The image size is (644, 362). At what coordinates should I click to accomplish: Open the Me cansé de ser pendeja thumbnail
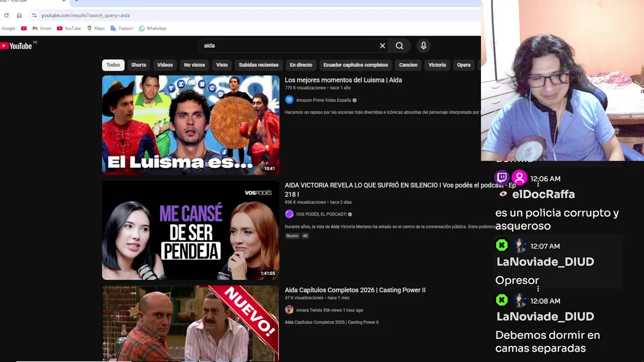tap(191, 230)
